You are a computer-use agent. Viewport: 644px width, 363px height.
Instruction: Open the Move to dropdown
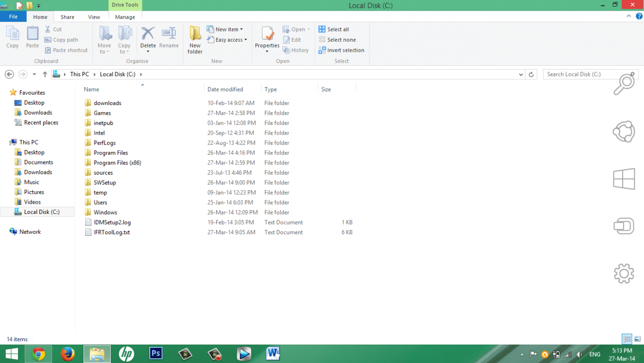point(104,48)
